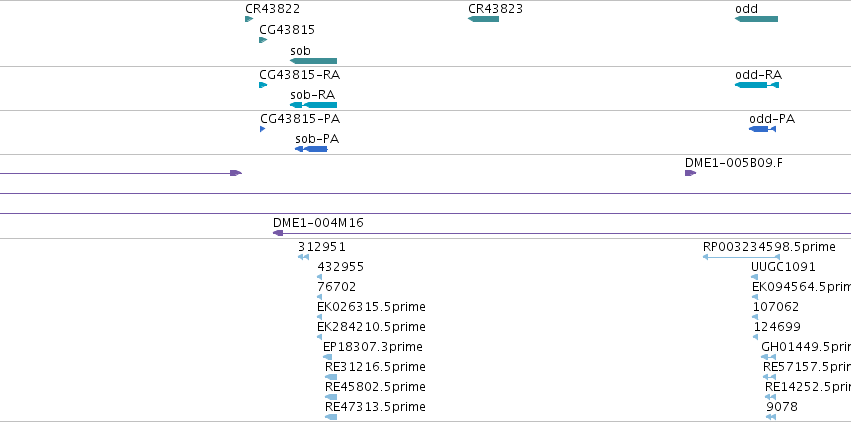Click the RE45802.5prime EST glyph
Image resolution: width=851 pixels, height=422 pixels.
tap(331, 397)
